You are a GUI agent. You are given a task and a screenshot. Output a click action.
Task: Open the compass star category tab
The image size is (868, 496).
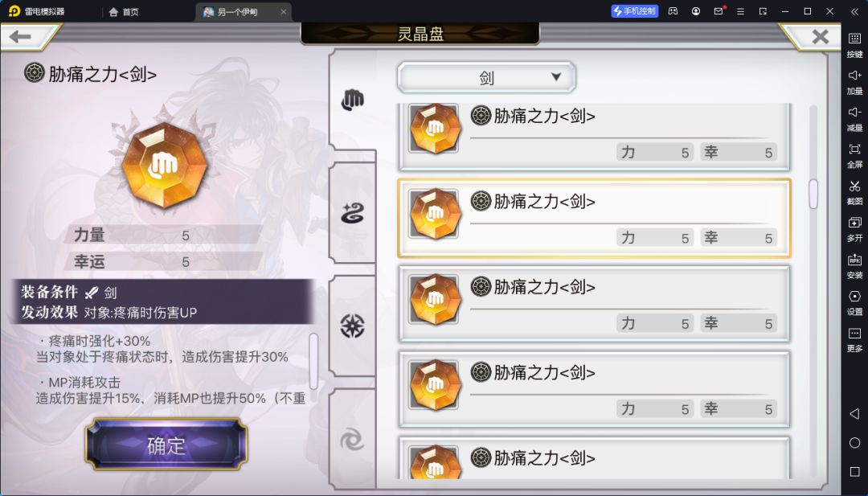point(352,326)
